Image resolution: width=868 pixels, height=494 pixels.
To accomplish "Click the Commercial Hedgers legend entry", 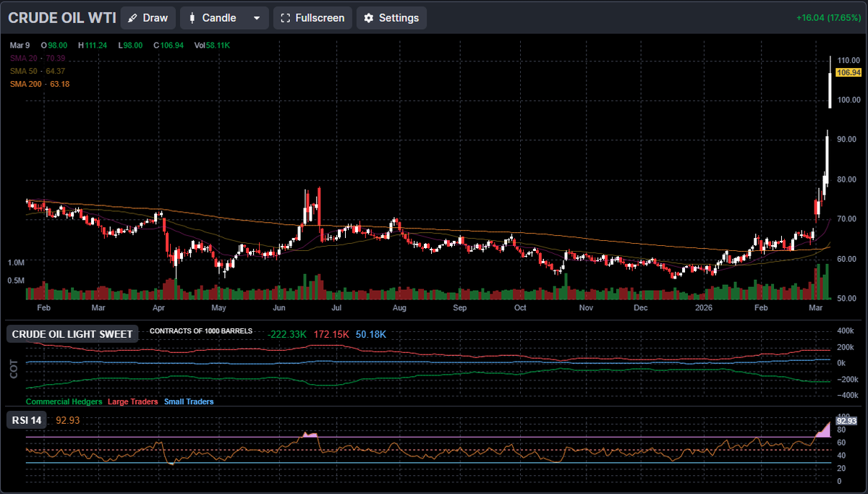I will point(65,401).
